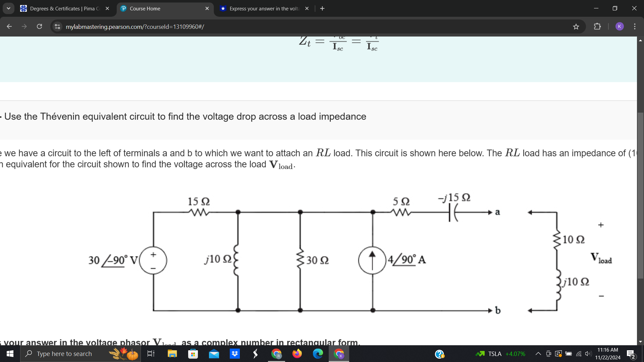
Task: Open Chrome R profile taskbar icon
Action: click(277, 354)
